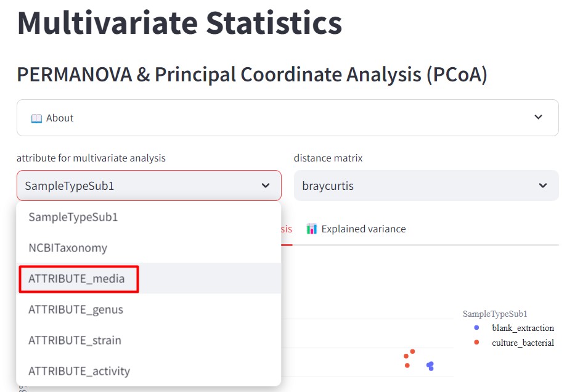Select SampleTypeSub1 from the open options list

coord(73,217)
